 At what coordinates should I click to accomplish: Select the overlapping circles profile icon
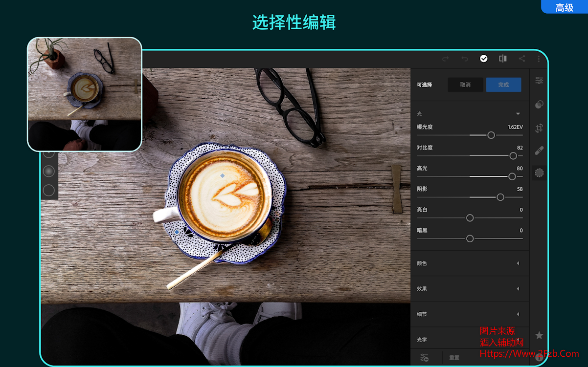click(539, 104)
